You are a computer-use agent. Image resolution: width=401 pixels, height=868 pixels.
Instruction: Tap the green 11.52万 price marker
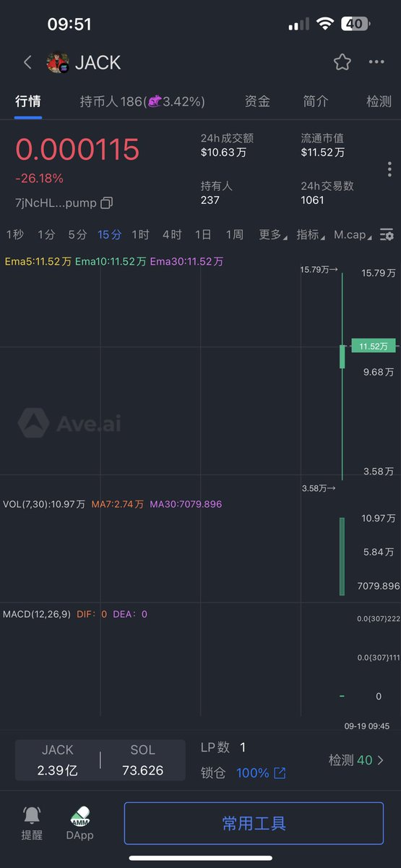point(374,346)
